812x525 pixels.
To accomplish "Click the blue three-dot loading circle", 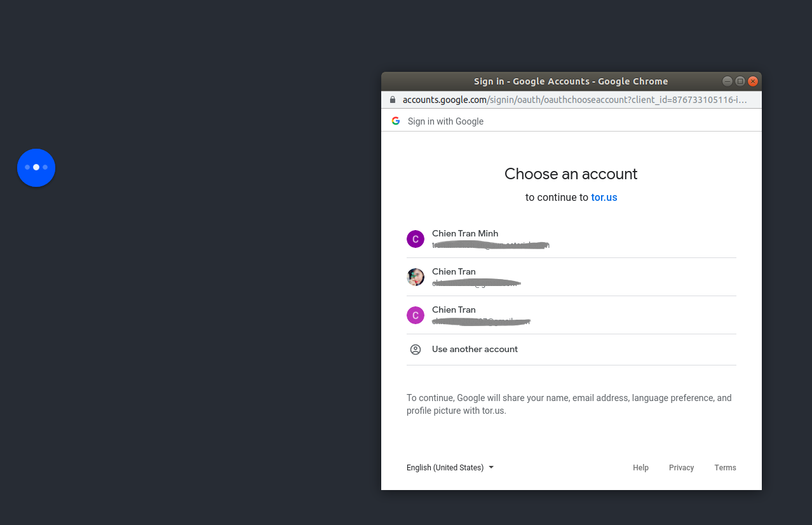I will (x=36, y=167).
